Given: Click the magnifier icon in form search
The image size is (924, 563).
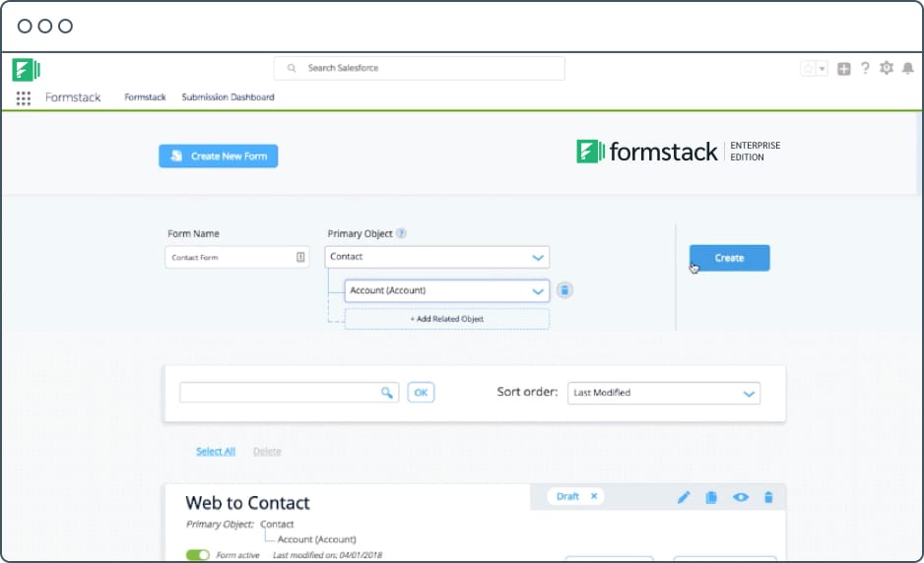Looking at the screenshot, I should tap(386, 392).
